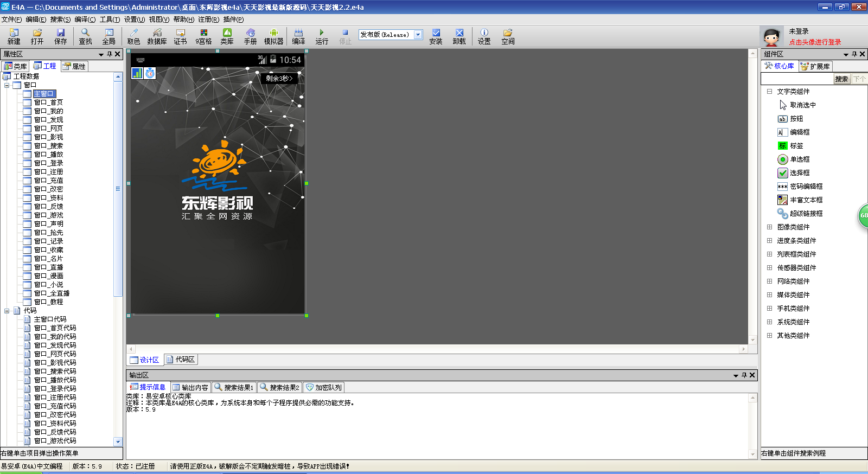
Task: Expand the 列表框类组件 category
Action: coord(769,254)
